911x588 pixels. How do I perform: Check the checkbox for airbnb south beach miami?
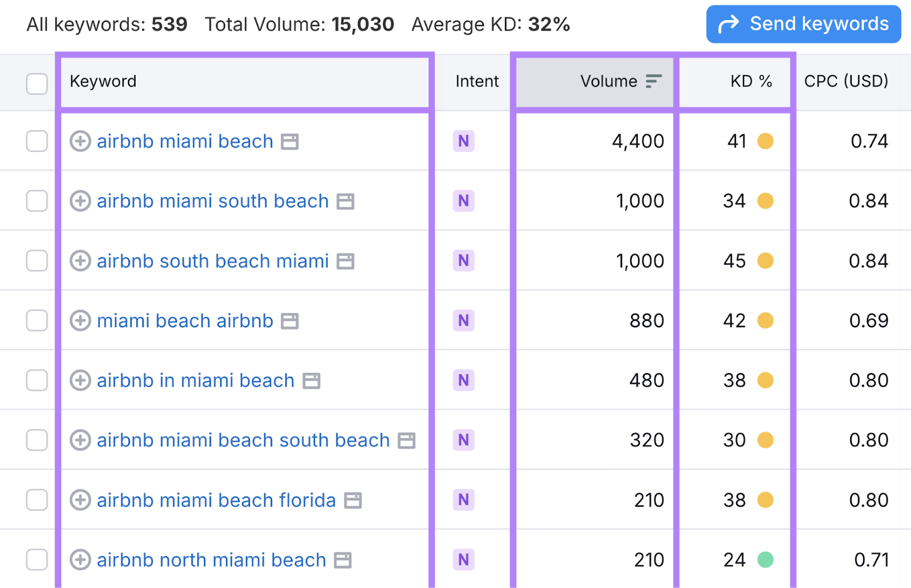[x=36, y=261]
